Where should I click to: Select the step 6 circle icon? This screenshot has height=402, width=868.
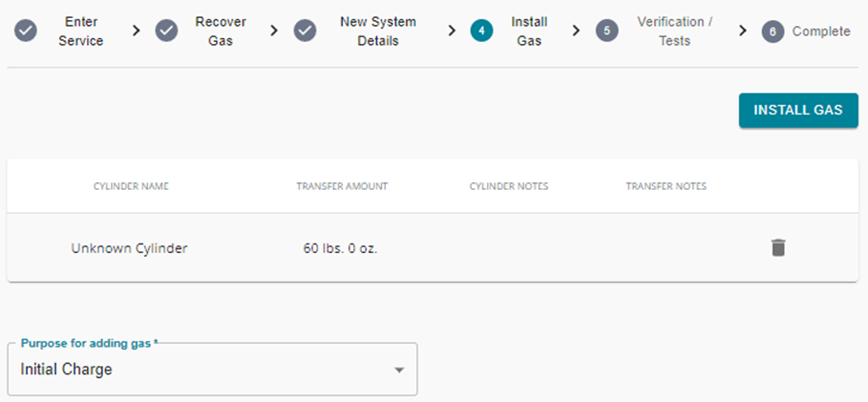[773, 32]
